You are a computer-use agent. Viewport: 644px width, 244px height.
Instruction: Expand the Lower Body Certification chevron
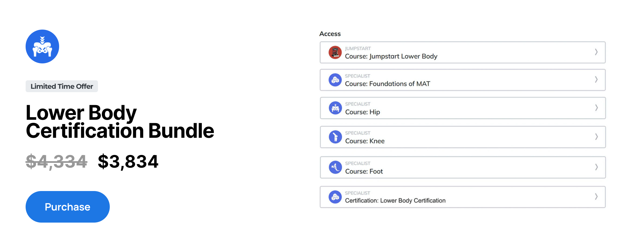(x=596, y=196)
